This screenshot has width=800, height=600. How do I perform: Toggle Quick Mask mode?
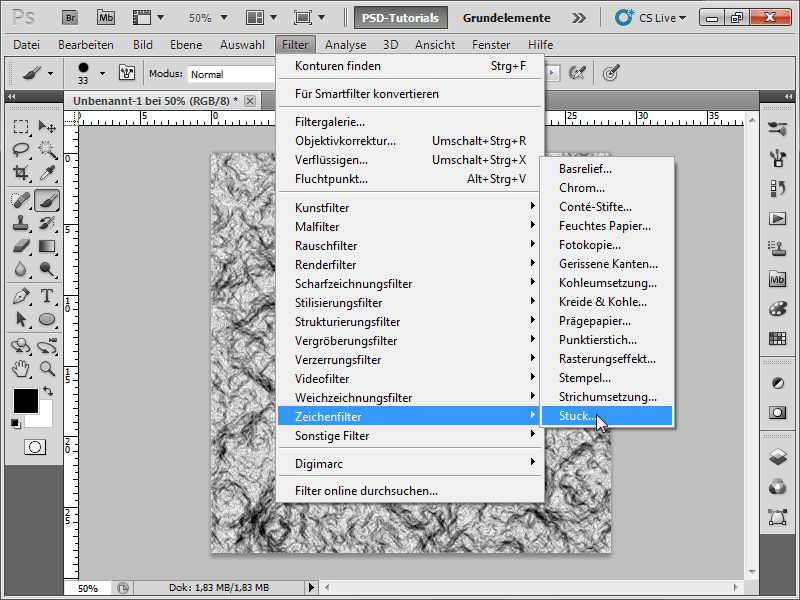(x=35, y=447)
